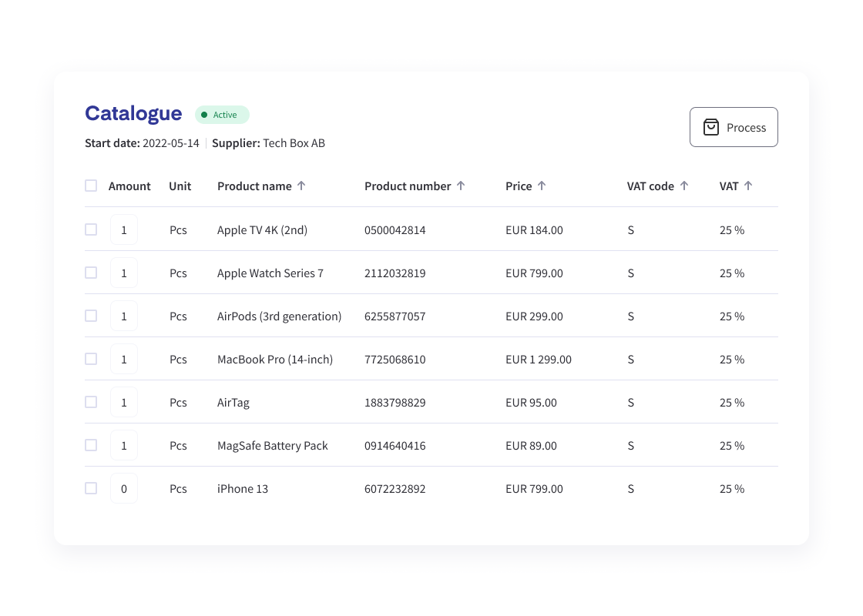Image resolution: width=863 pixels, height=616 pixels.
Task: Check the Apple TV 4K (2nd) row checkbox
Action: click(91, 229)
